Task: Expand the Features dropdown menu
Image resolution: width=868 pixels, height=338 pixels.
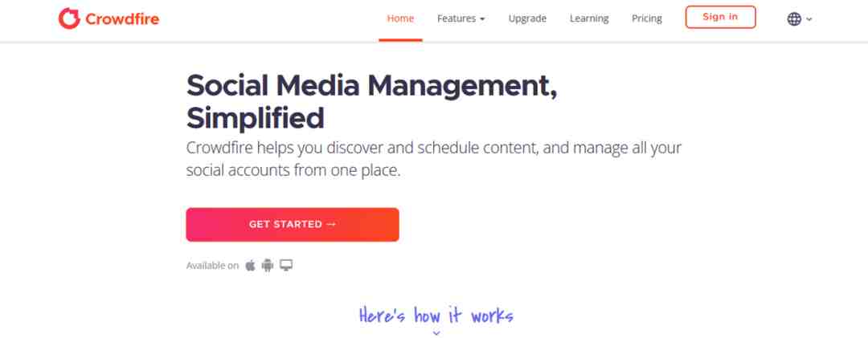Action: (461, 18)
